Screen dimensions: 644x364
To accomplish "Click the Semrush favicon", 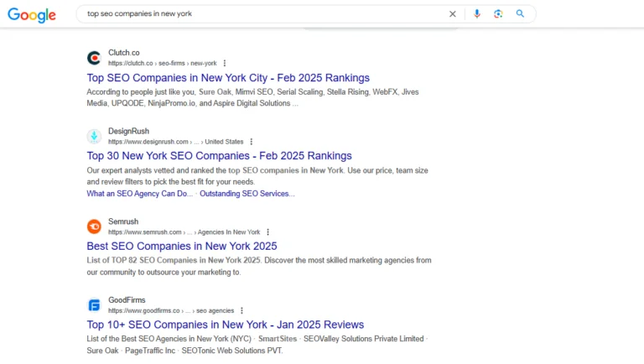I will click(x=94, y=226).
